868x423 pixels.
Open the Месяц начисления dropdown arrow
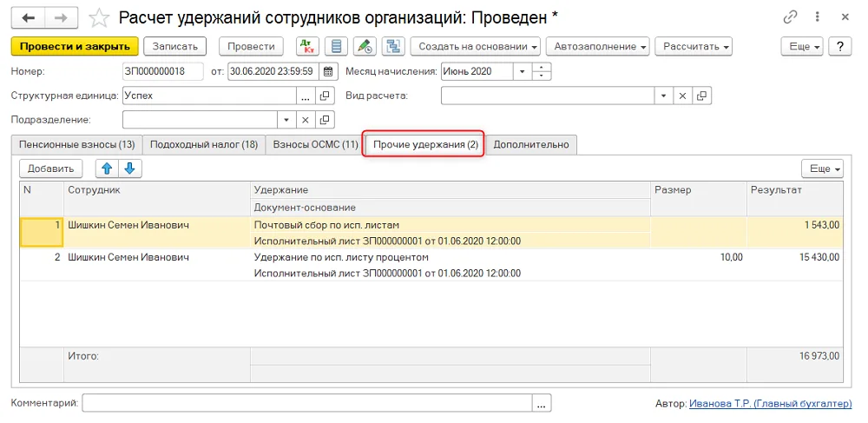pyautogui.click(x=522, y=71)
